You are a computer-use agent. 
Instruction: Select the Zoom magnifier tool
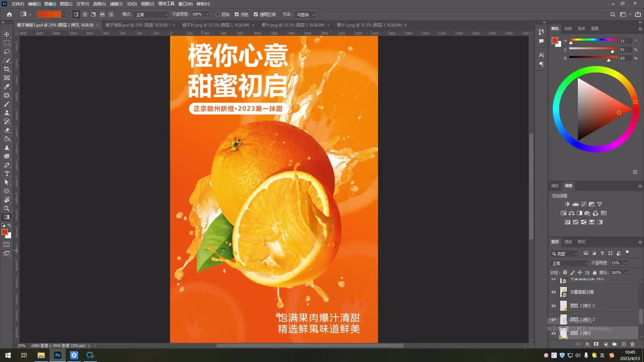[7, 208]
